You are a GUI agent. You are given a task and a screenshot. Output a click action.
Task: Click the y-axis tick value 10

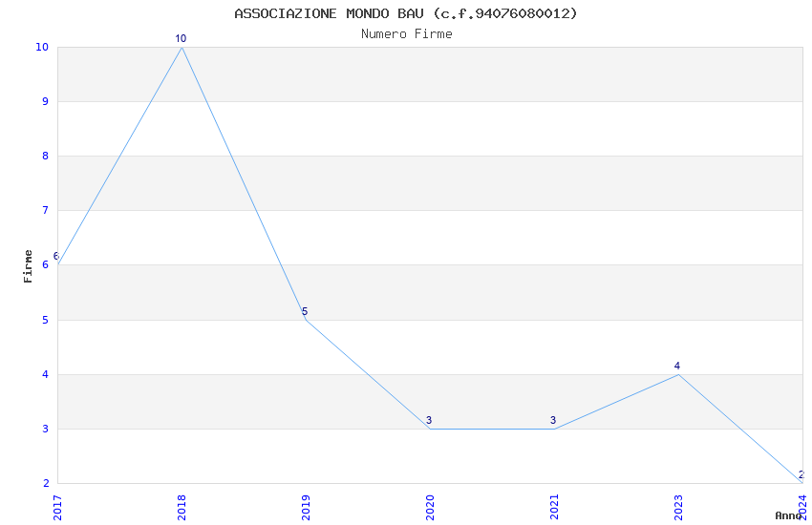[x=42, y=47]
